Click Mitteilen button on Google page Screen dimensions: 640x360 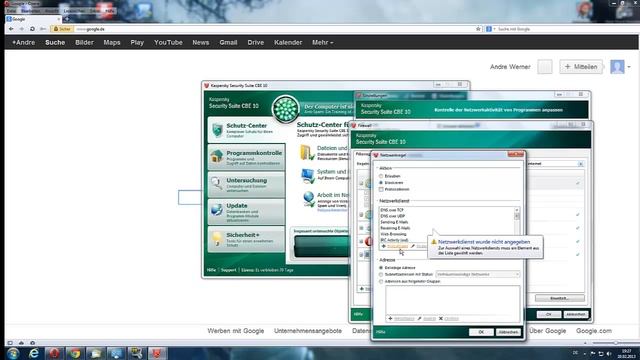click(x=581, y=67)
